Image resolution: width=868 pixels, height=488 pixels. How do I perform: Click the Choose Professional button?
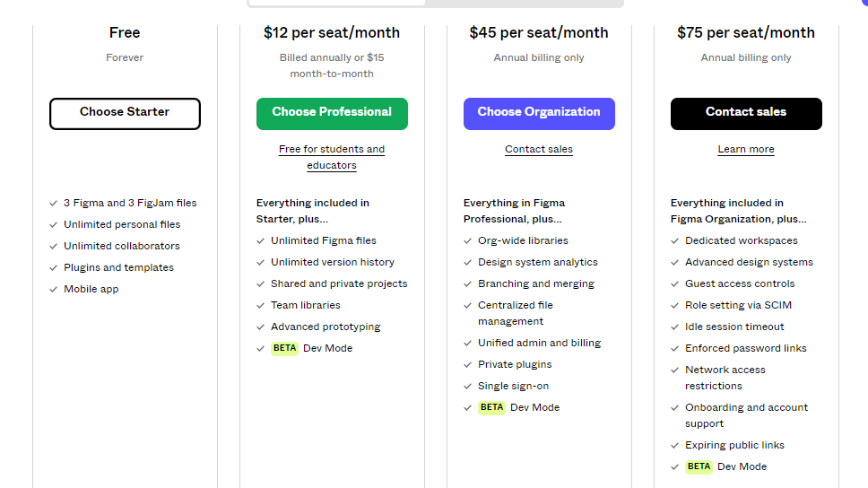point(332,113)
